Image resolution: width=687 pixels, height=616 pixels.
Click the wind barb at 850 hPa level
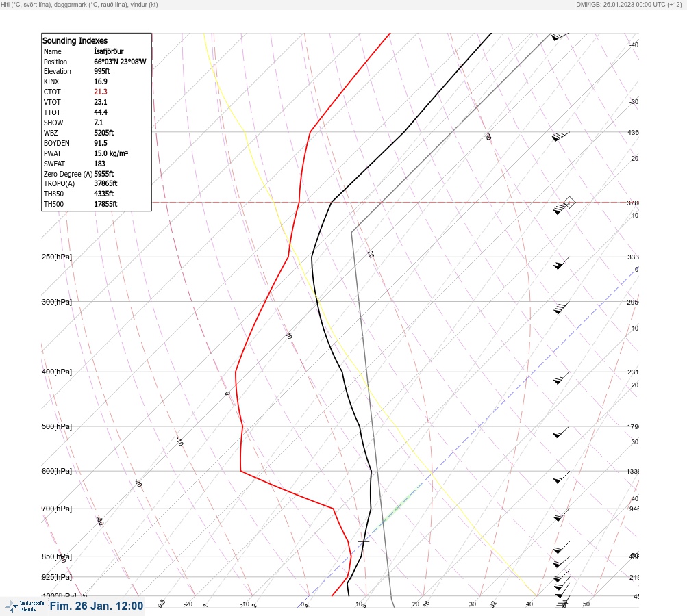[x=561, y=562]
